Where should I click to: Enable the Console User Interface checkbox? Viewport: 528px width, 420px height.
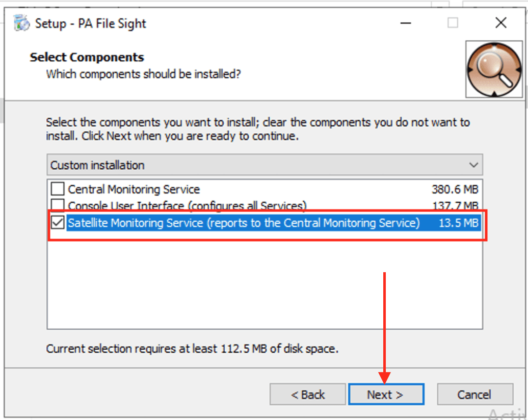pyautogui.click(x=58, y=205)
